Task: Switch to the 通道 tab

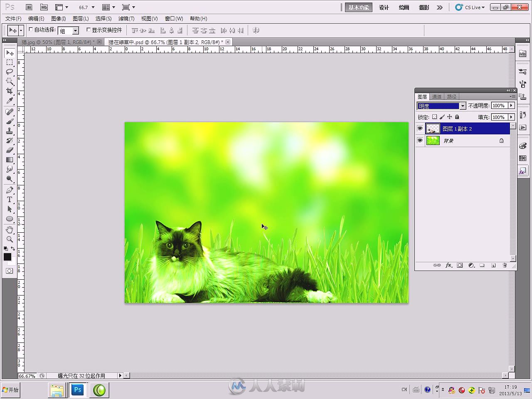Action: [x=437, y=97]
